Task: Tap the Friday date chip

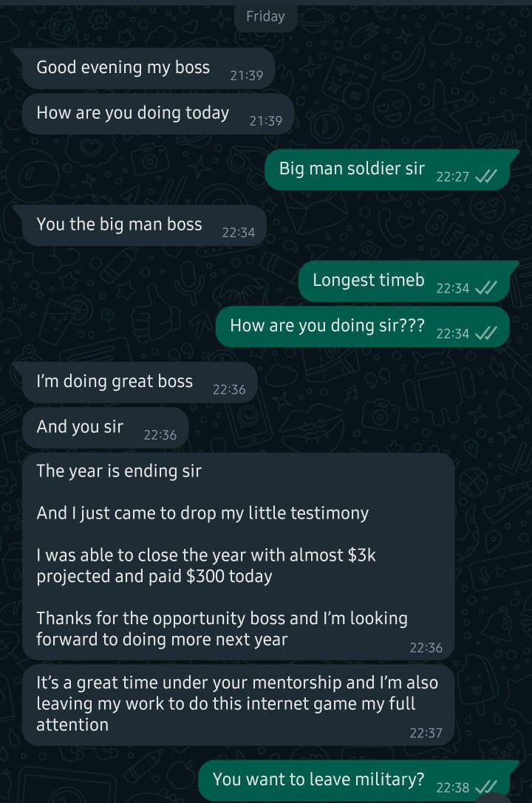Action: (x=265, y=16)
